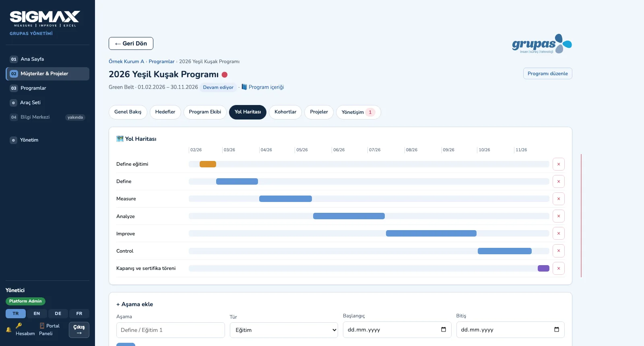
Task: Click the Grupas company logo
Action: coord(542,44)
